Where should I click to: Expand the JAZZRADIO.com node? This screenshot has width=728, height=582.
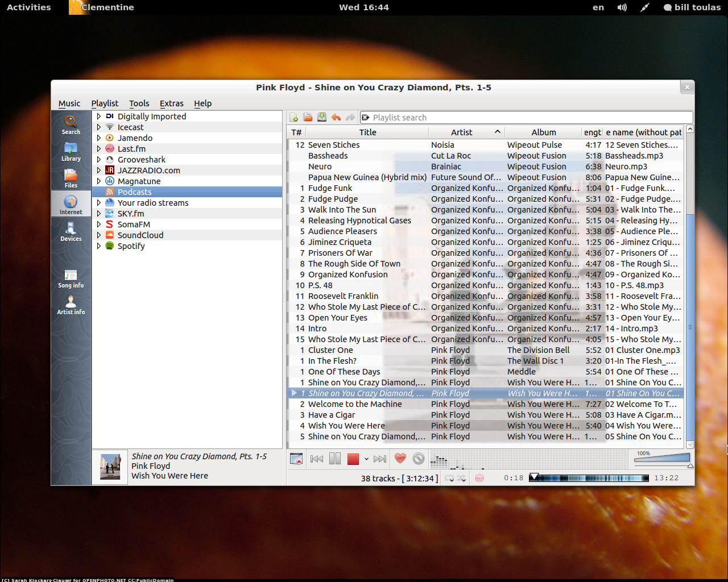tap(99, 170)
